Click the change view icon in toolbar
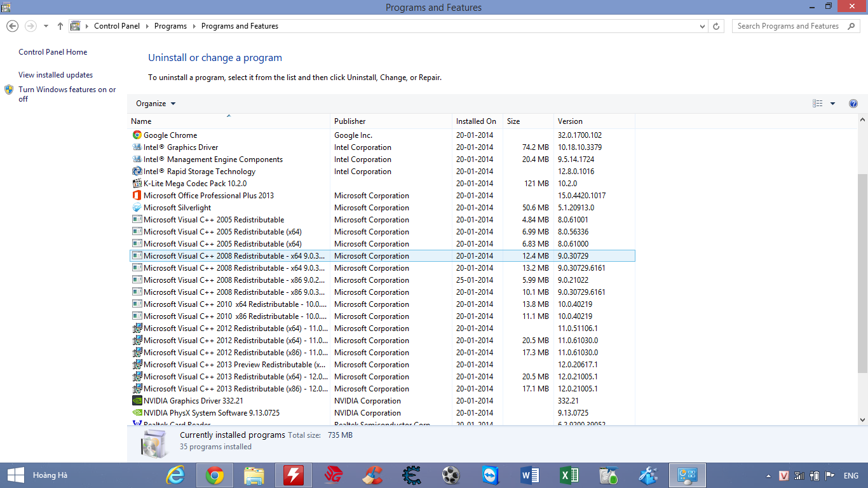This screenshot has width=868, height=488. (818, 104)
